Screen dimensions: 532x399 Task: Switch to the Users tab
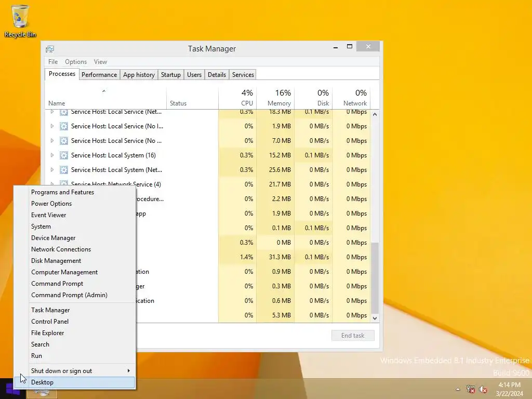[194, 75]
